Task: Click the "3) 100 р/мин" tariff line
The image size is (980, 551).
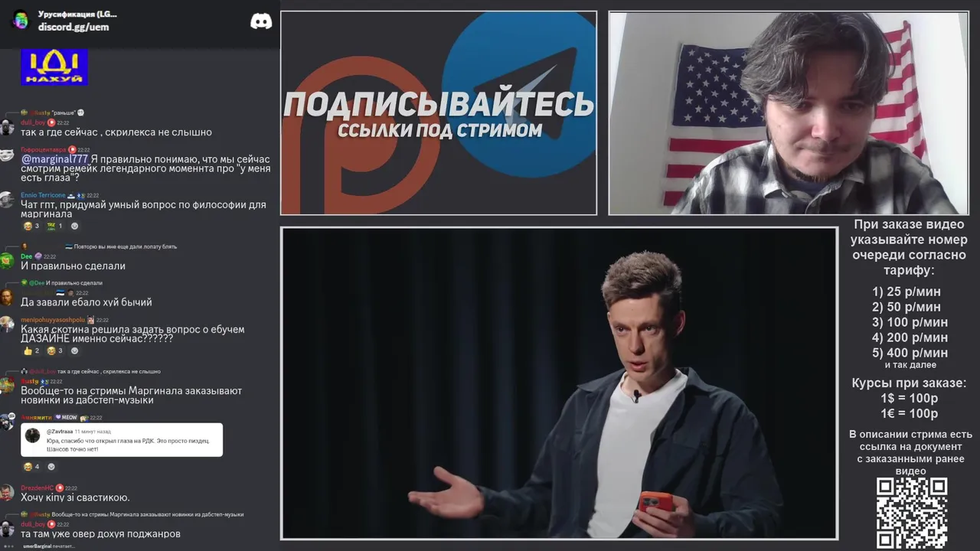Action: pyautogui.click(x=910, y=322)
